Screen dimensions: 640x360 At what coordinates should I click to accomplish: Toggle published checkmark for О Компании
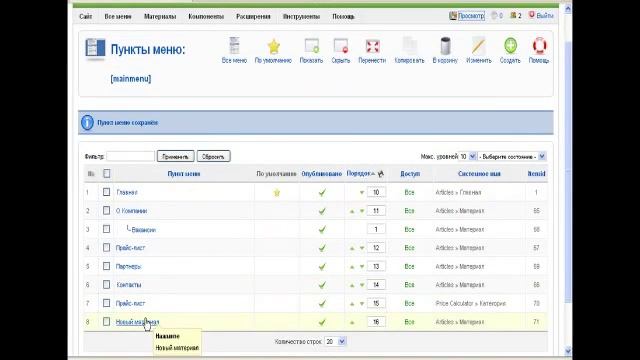click(x=322, y=211)
